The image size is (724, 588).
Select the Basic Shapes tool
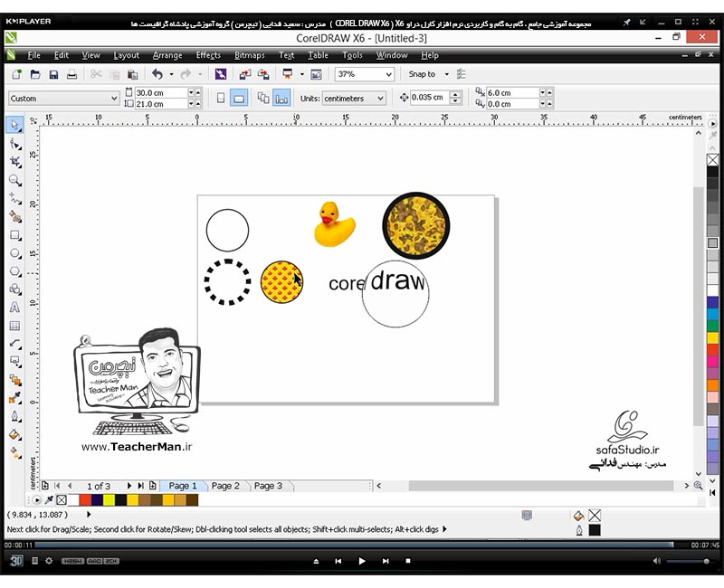click(15, 289)
